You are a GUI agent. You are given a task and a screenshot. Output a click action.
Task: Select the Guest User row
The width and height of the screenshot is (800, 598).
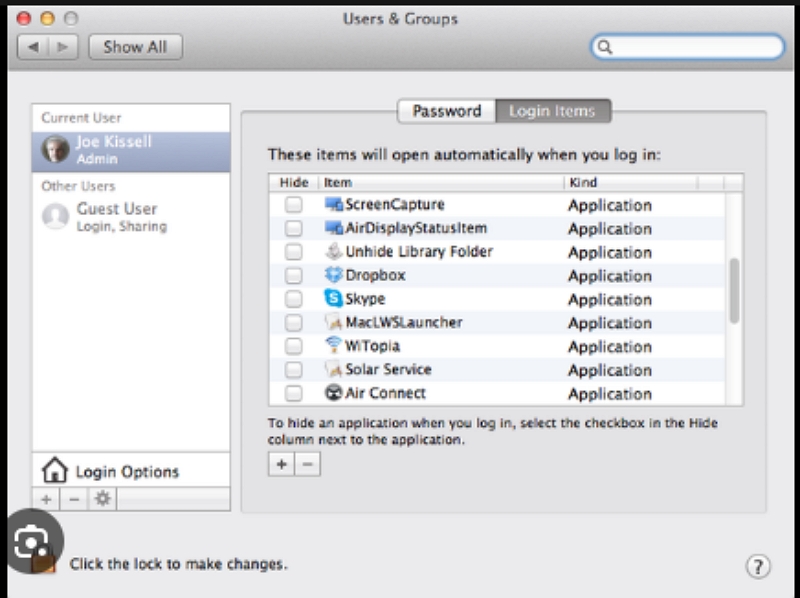[x=131, y=217]
